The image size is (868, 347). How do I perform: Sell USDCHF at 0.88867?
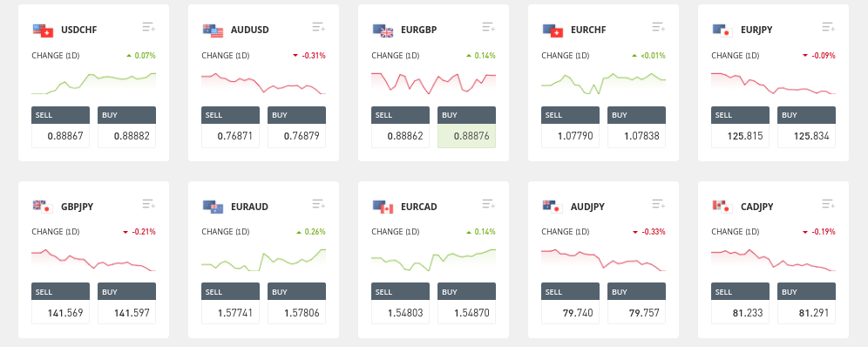pos(60,127)
